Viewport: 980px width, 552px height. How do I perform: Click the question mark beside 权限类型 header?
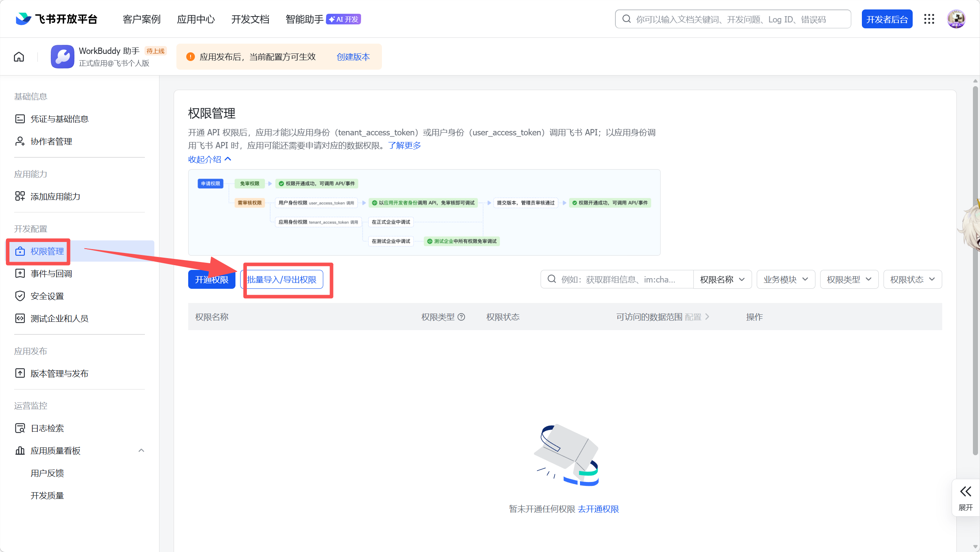461,317
